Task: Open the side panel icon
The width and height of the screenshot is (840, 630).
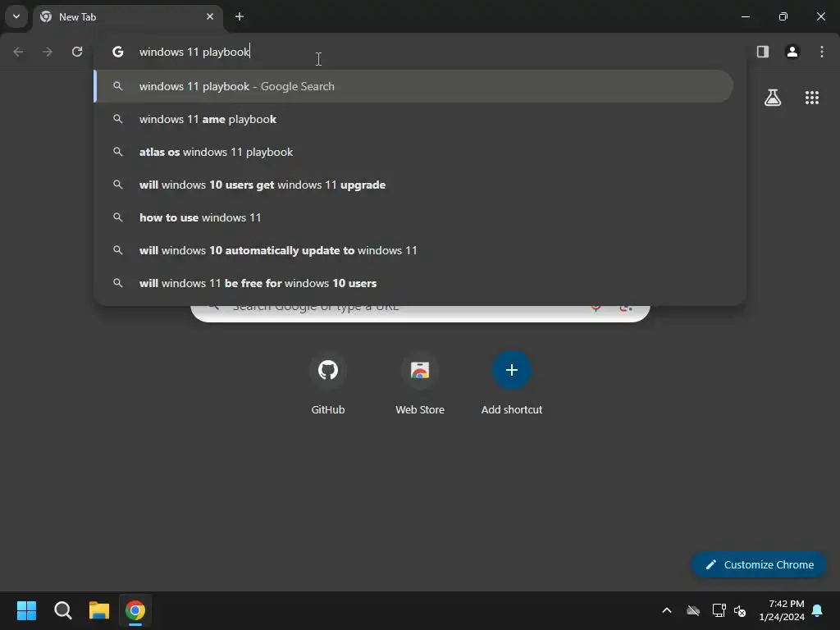Action: [x=762, y=52]
